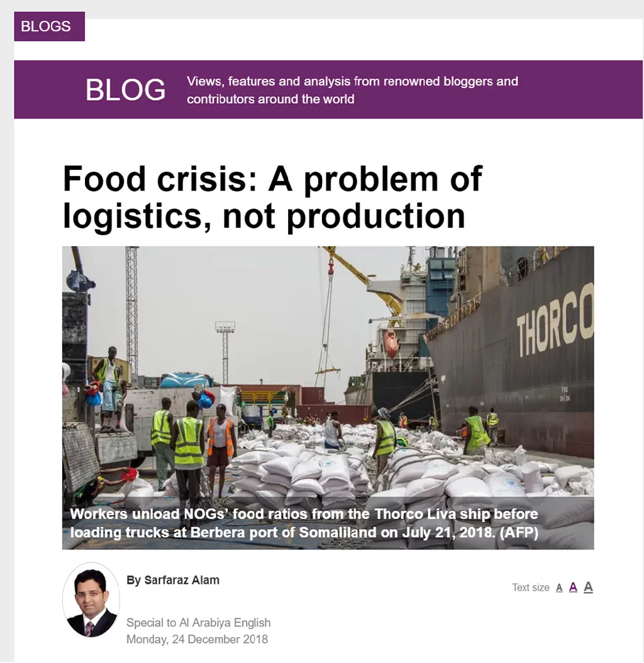Click the photo caption about Berbera port

[304, 523]
